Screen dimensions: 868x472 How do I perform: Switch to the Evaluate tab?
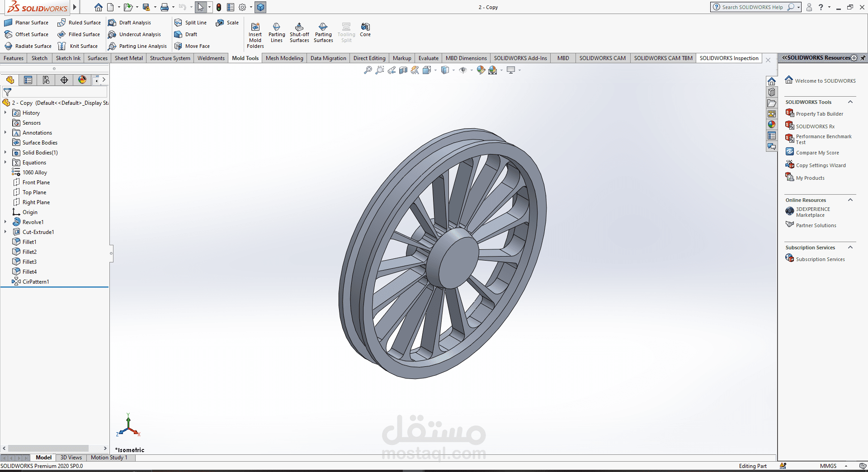[x=429, y=58]
